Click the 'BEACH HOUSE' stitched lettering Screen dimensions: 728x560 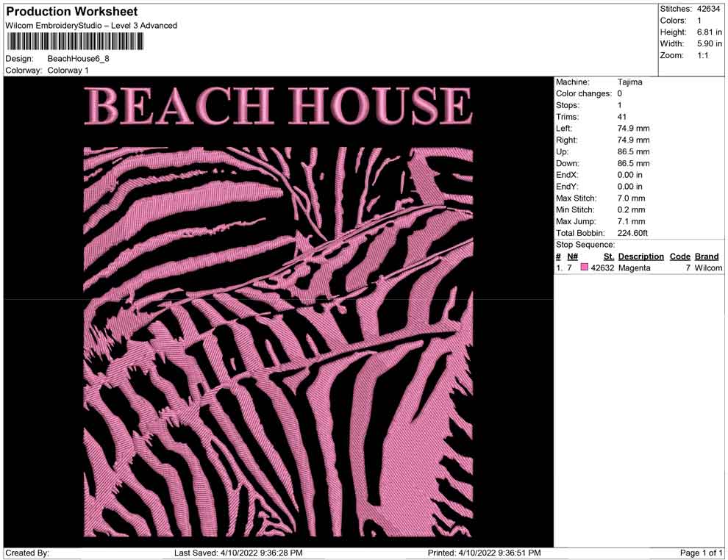tap(278, 105)
